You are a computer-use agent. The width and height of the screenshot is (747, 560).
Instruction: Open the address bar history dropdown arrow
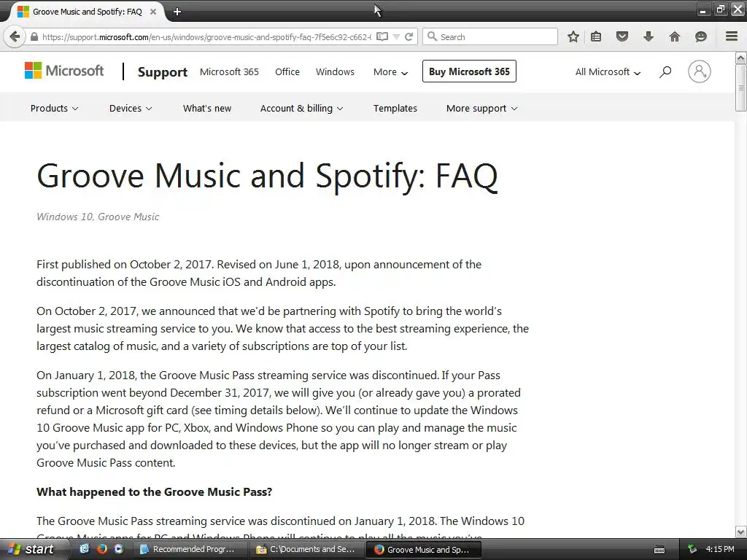[x=396, y=36]
